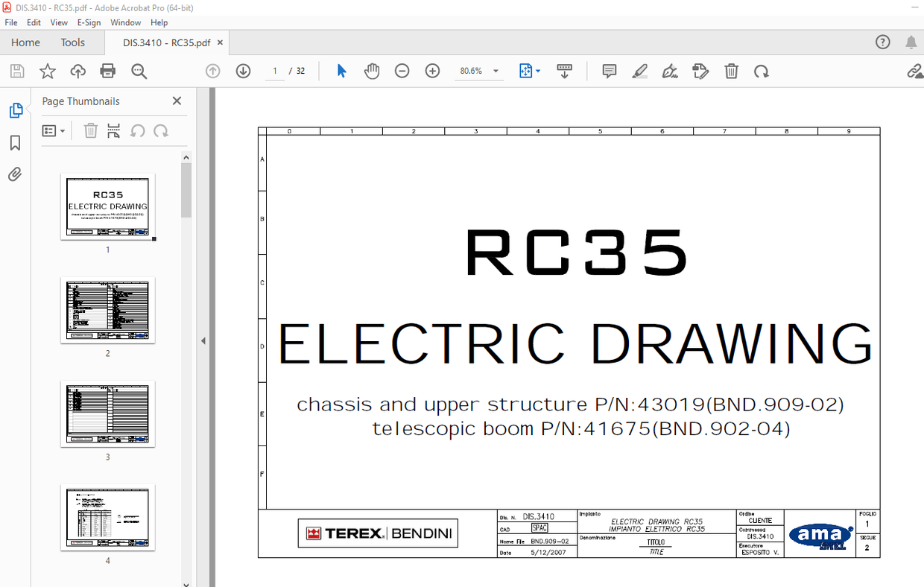Rotate pages with the rotate icon
Viewport: 924px width, 587px height.
(761, 71)
